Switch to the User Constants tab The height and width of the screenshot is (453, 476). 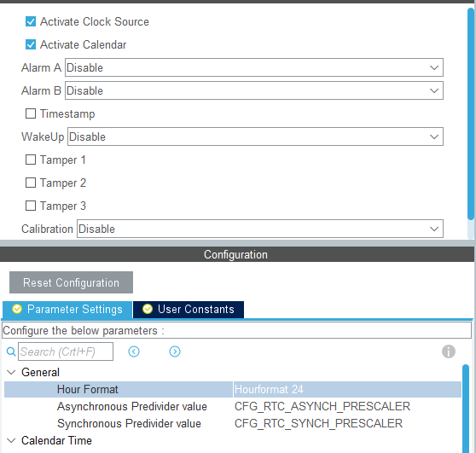click(189, 310)
